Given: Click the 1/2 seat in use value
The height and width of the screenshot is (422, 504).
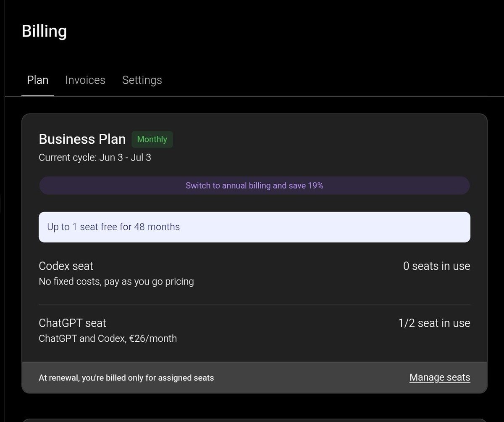Looking at the screenshot, I should [x=434, y=323].
